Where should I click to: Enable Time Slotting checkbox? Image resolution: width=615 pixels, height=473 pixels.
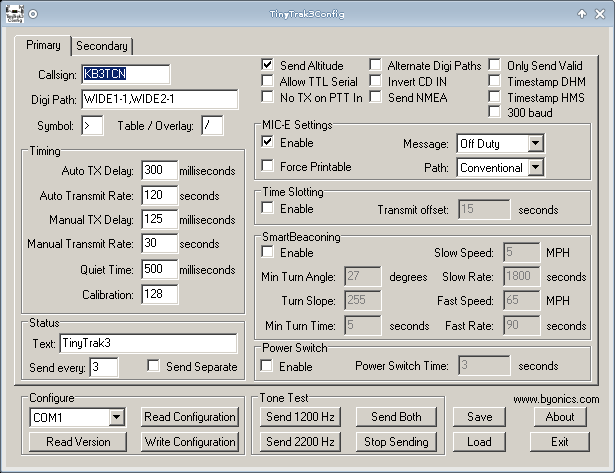267,208
